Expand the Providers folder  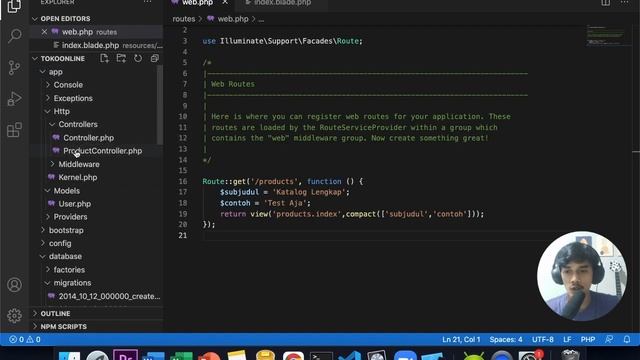coord(48,217)
